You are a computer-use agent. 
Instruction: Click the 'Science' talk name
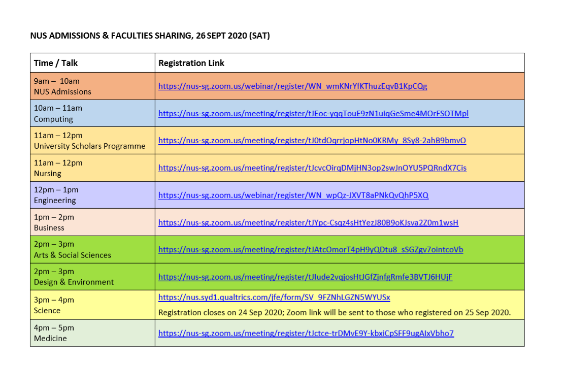click(x=47, y=311)
